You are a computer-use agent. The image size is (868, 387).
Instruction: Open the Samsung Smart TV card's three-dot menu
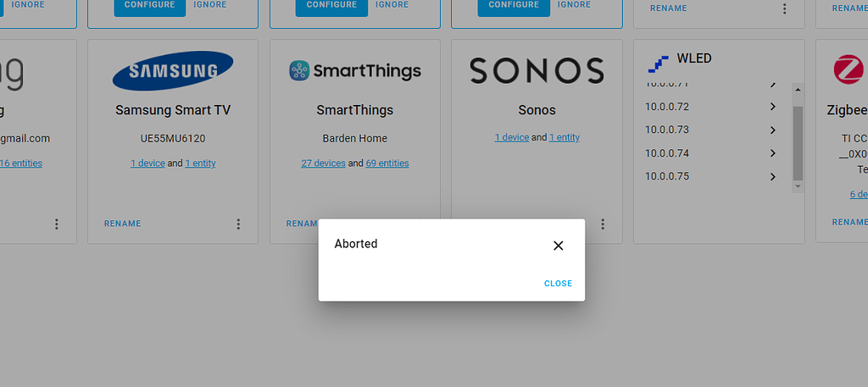(238, 224)
